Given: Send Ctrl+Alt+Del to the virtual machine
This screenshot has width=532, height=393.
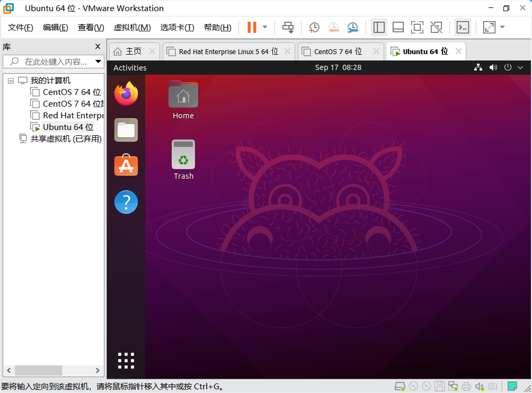Looking at the screenshot, I should tap(288, 27).
